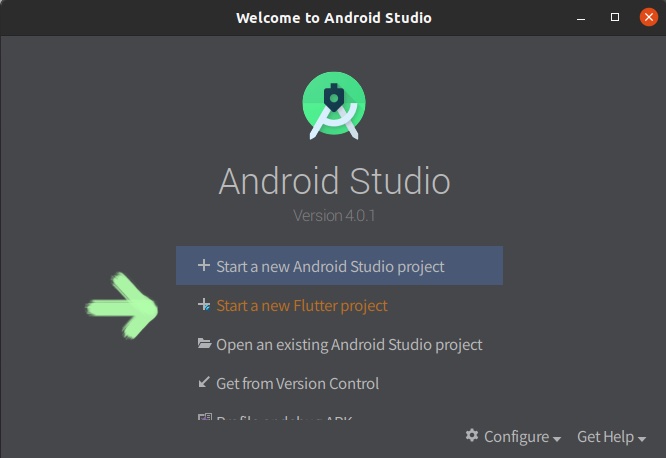The height and width of the screenshot is (458, 666).
Task: Click the Welcome to Android Studio title bar
Action: pos(333,18)
